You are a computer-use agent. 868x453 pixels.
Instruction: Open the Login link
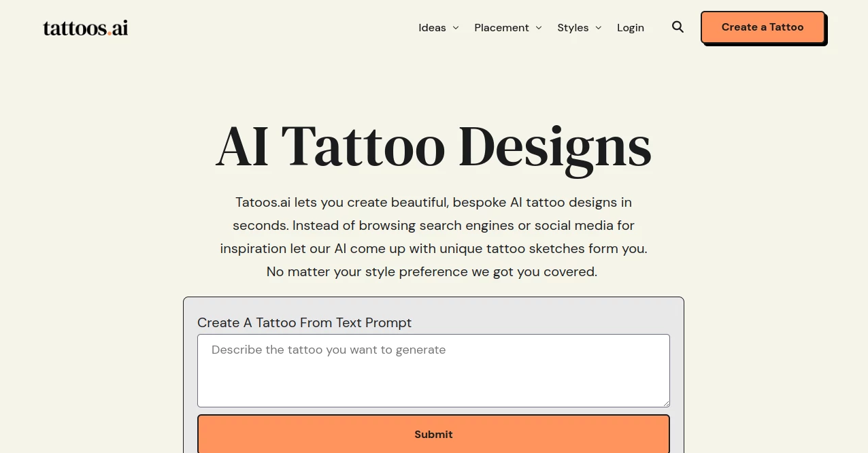tap(630, 27)
